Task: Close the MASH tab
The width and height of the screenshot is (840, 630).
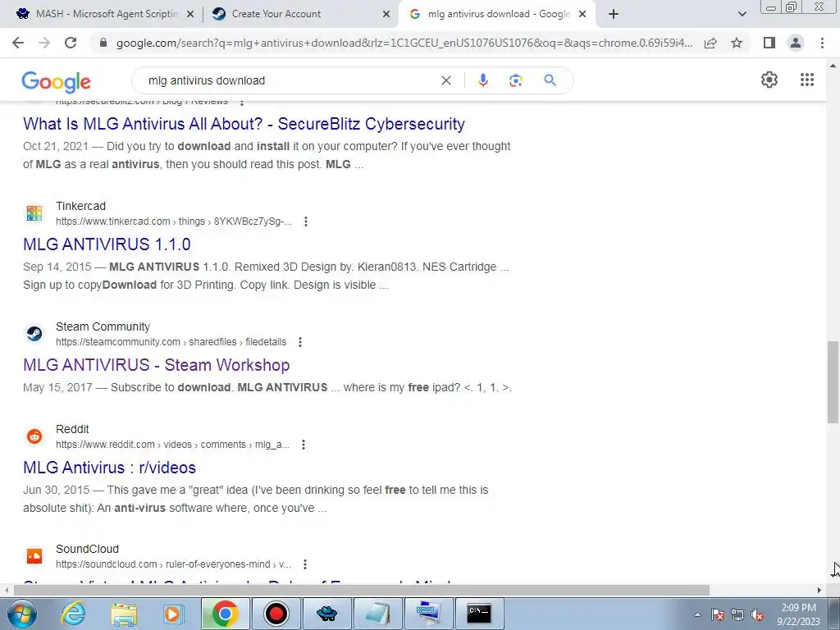Action: tap(189, 15)
